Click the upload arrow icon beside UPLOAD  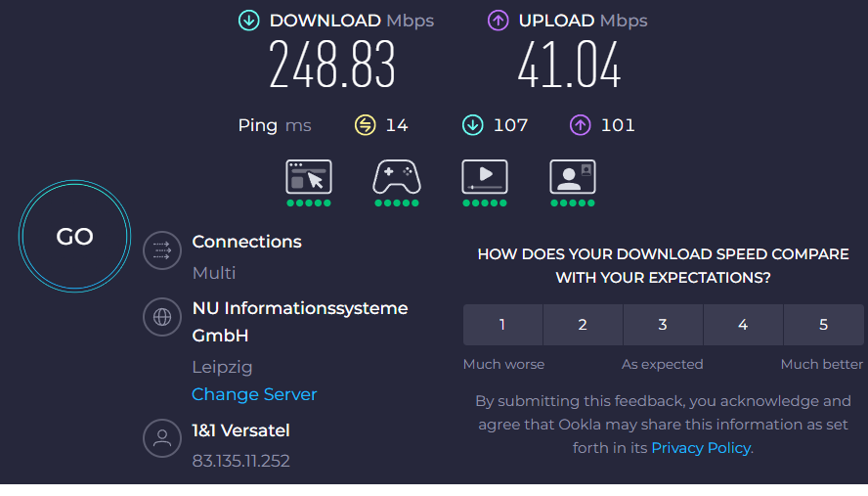point(499,21)
